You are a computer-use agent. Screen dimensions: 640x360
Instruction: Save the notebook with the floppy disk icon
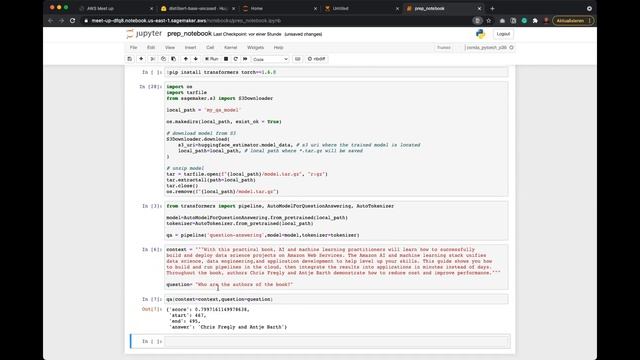coord(130,59)
